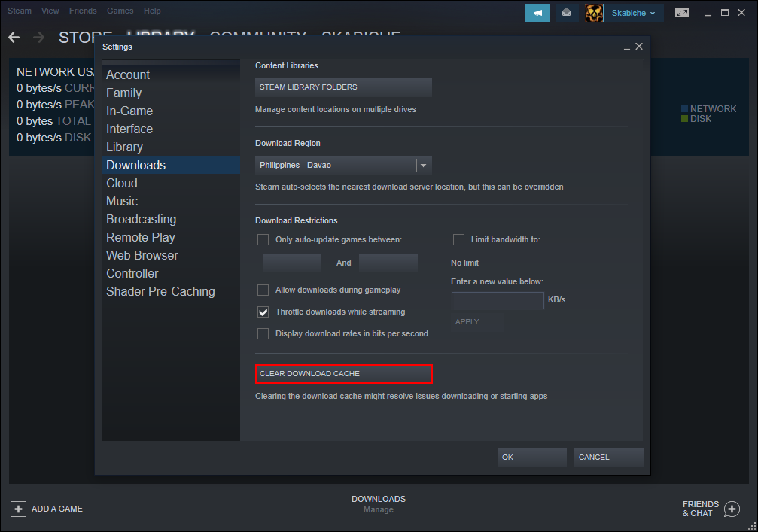Select Broadcasting settings category
This screenshot has width=758, height=532.
[x=171, y=219]
